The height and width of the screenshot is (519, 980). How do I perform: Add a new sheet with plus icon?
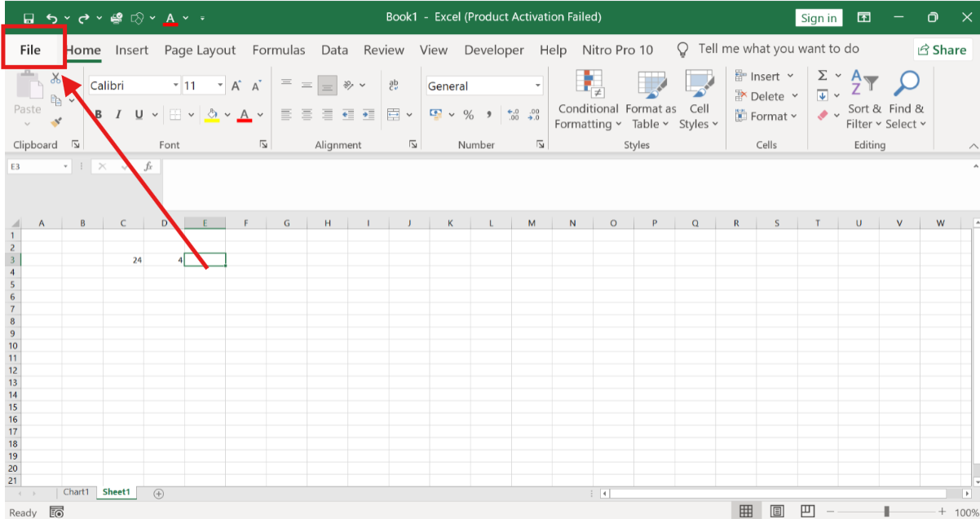(159, 493)
